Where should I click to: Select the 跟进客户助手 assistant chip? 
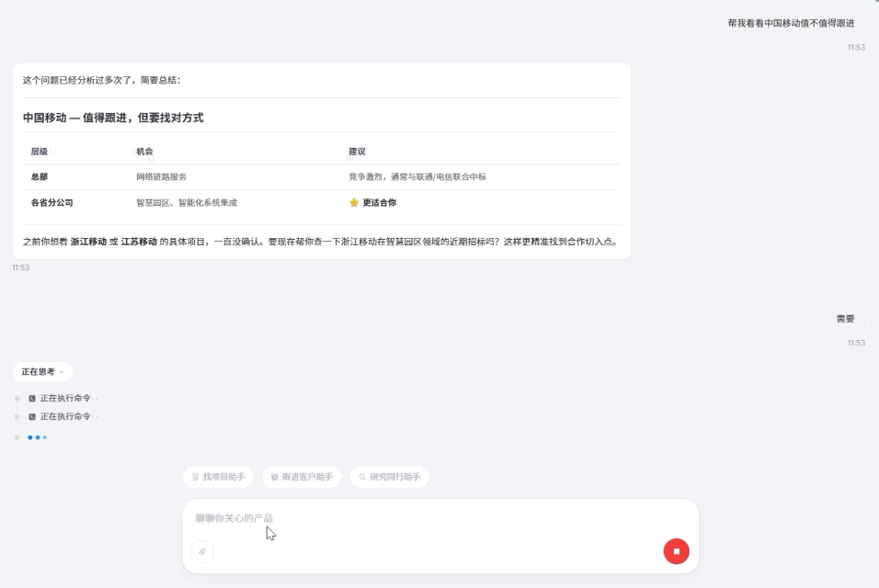tap(302, 477)
